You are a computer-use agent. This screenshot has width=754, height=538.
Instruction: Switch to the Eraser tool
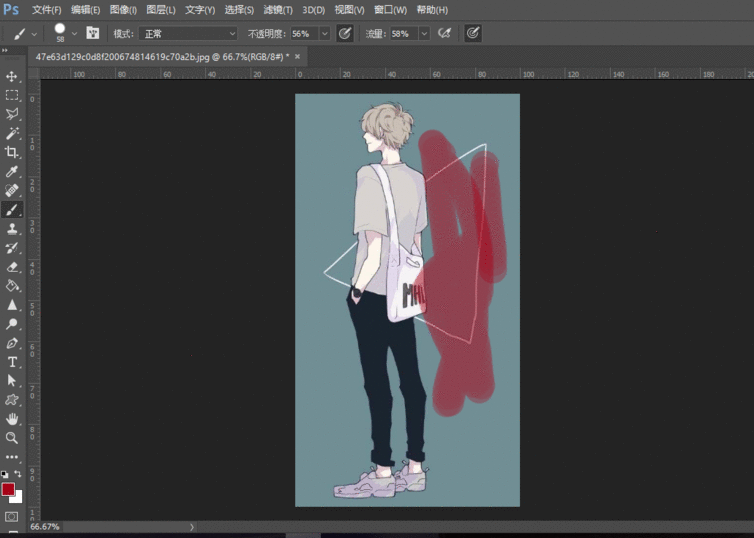click(x=12, y=267)
